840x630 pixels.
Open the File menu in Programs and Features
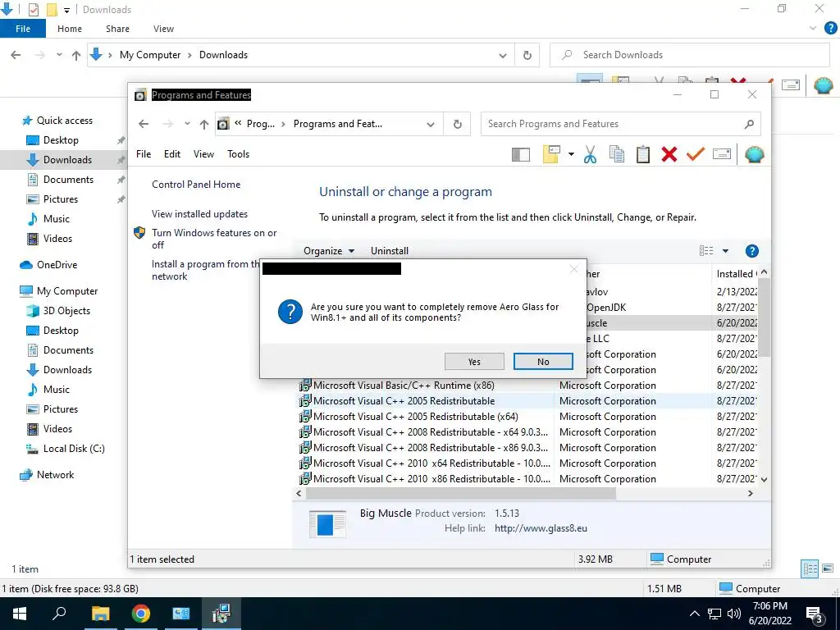tap(144, 153)
